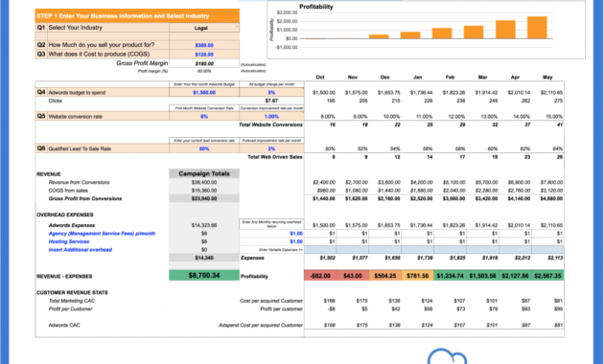Click the October expenses total $1,502
Screen dimensions: 604x364
(x=328, y=258)
